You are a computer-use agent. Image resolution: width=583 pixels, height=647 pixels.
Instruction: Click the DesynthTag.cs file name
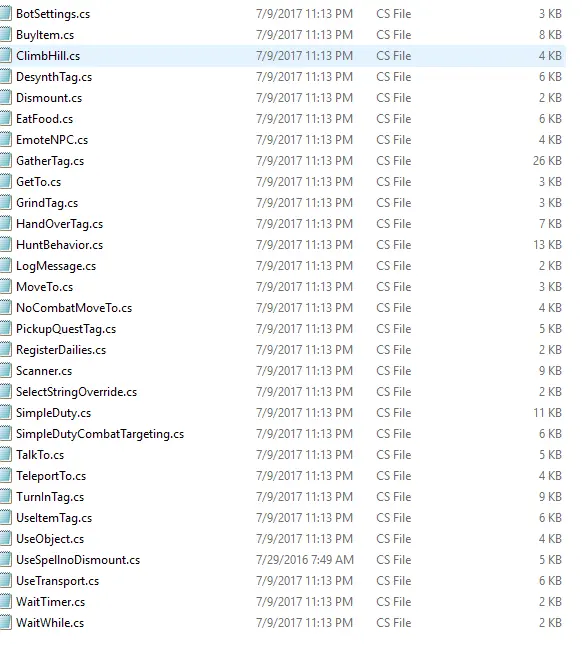coord(54,77)
